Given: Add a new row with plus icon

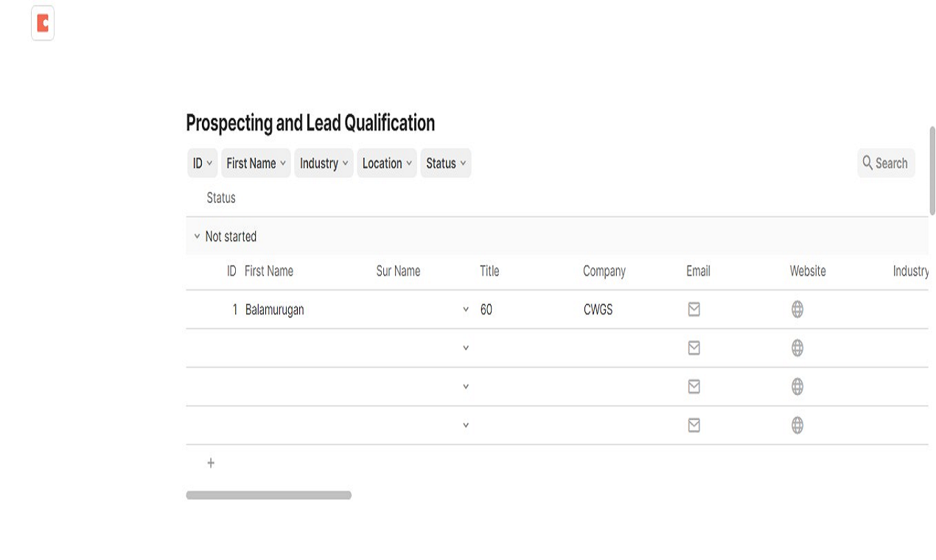Looking at the screenshot, I should coord(211,463).
